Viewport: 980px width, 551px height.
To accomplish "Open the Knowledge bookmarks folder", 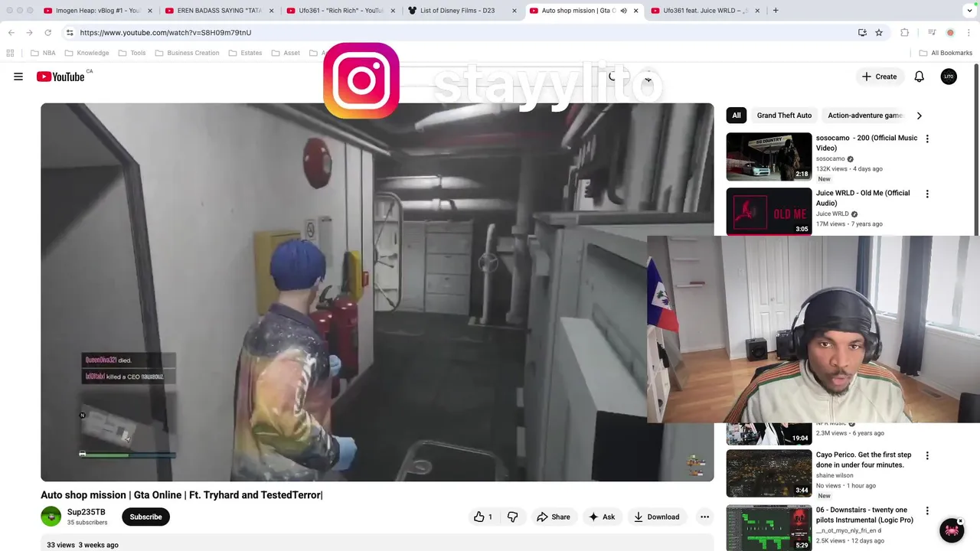I will (x=87, y=53).
